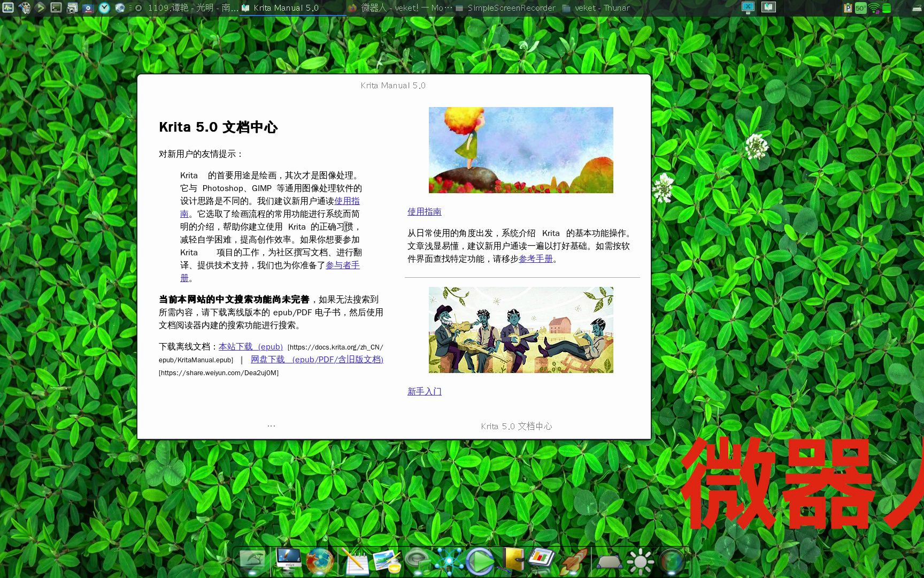Image resolution: width=924 pixels, height=578 pixels.
Task: Click the gray tray drawer icon in the dock
Action: pos(609,562)
